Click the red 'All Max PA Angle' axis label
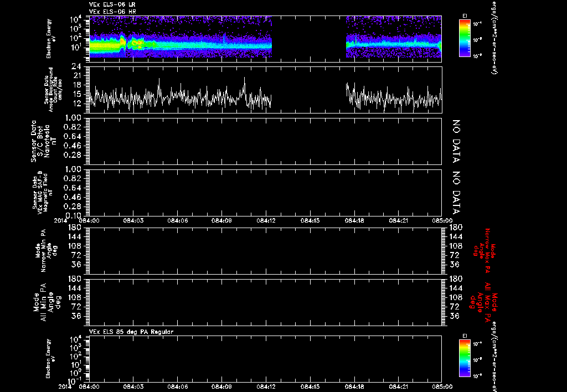The image size is (567, 392). tap(484, 302)
